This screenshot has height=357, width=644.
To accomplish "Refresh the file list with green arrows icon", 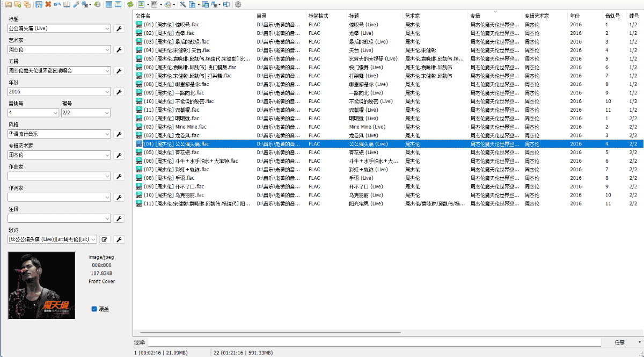I will 130,4.
